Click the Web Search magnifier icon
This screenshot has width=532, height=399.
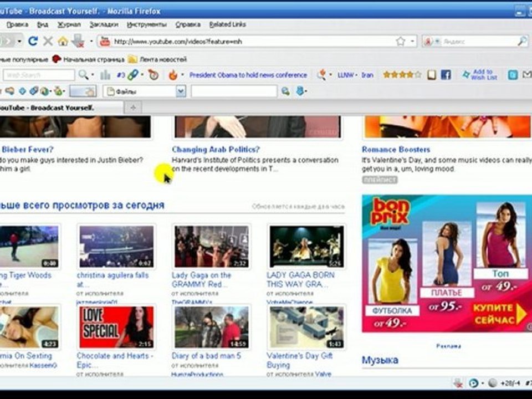coord(83,75)
